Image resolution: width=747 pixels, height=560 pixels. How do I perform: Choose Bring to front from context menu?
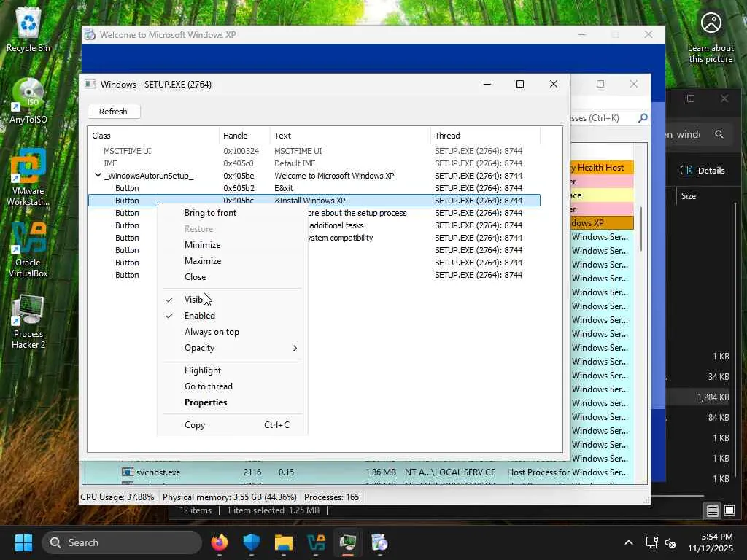[232, 213]
